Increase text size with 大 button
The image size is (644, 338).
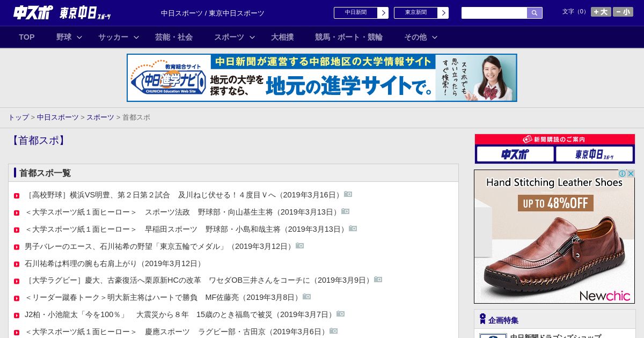(601, 12)
